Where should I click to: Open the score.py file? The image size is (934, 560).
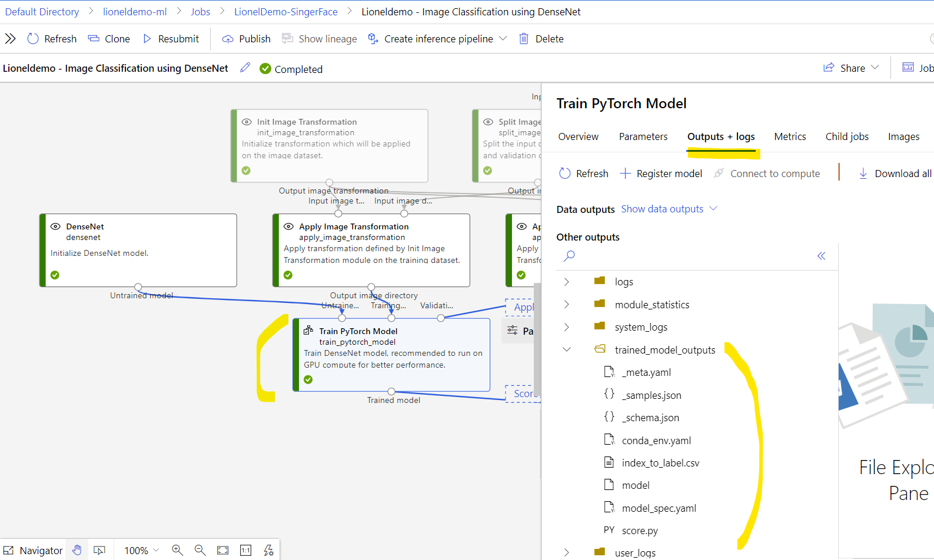tap(640, 531)
